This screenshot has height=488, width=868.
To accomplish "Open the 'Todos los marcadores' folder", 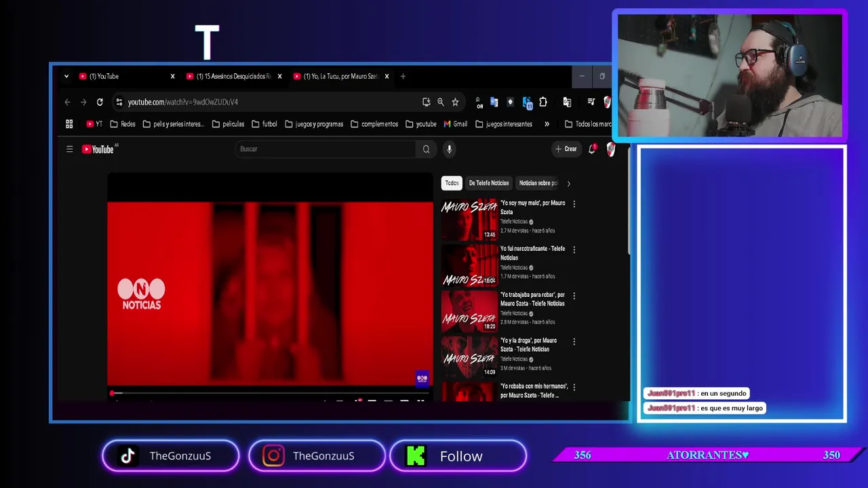I will click(588, 124).
